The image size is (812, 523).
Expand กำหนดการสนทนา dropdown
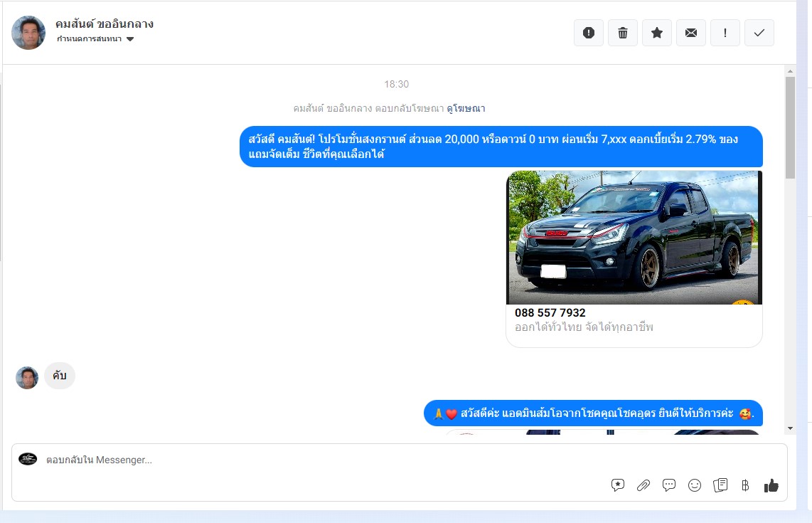[x=95, y=39]
